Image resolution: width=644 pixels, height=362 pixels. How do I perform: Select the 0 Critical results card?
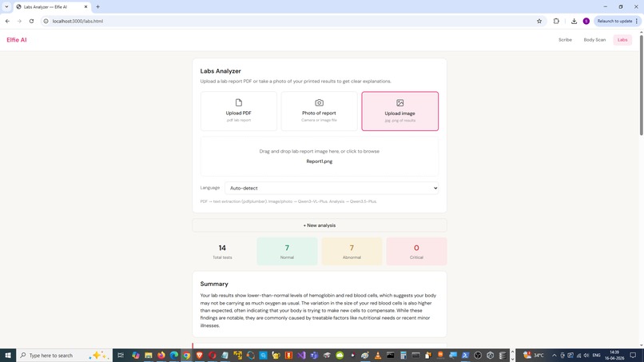coord(416,251)
